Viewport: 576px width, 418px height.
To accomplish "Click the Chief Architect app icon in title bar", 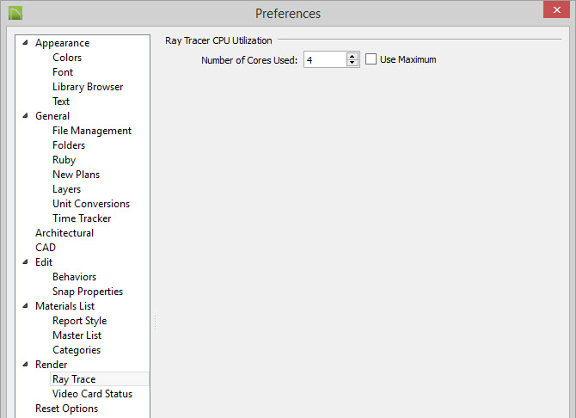I will pyautogui.click(x=15, y=13).
